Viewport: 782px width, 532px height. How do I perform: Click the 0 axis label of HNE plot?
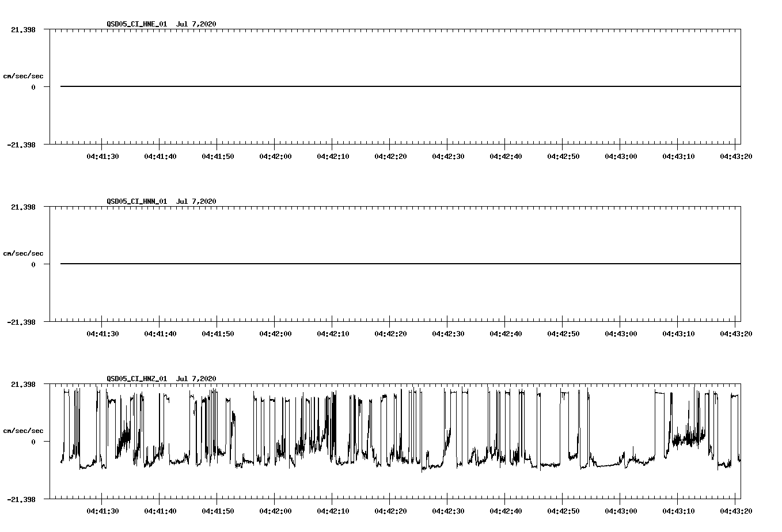(x=33, y=87)
